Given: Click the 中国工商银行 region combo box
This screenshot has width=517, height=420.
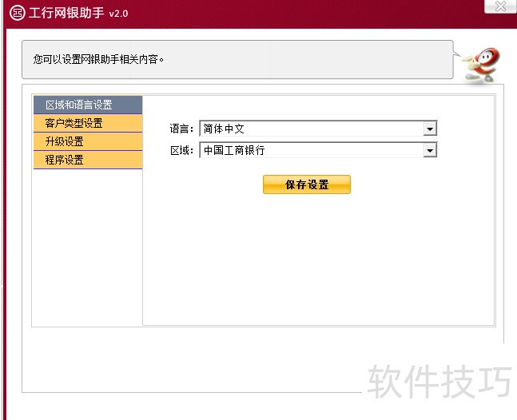Looking at the screenshot, I should [x=311, y=150].
